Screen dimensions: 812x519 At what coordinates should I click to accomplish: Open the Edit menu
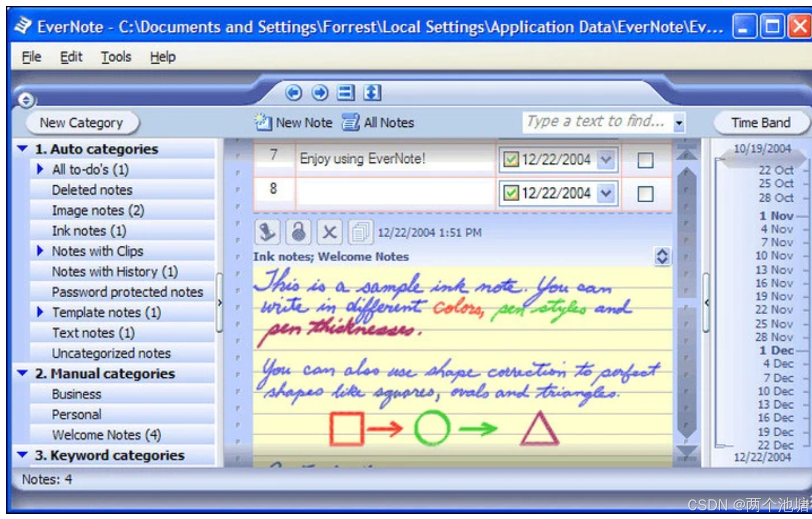(71, 57)
